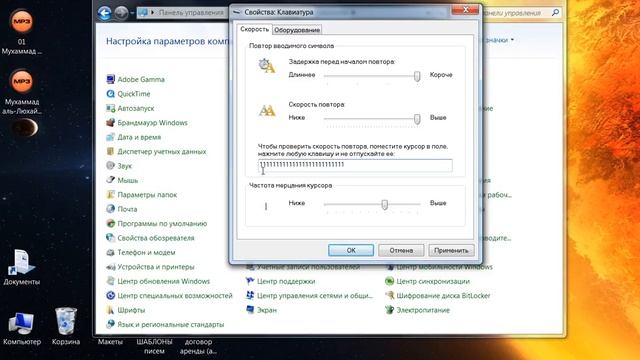
Task: Click the repeat rate slider handle
Action: 417,119
